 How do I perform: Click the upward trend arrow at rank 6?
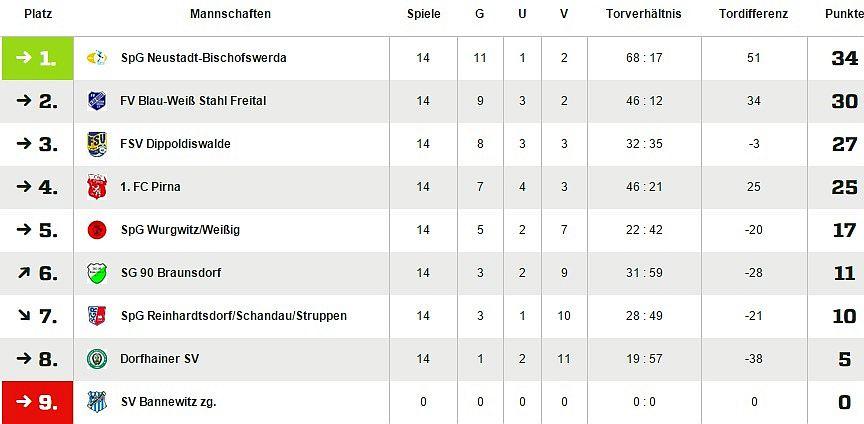click(24, 273)
